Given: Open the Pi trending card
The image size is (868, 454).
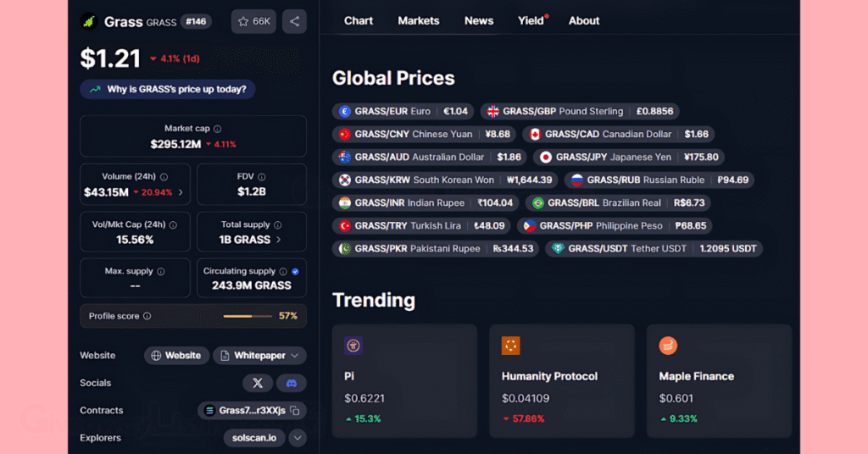Looking at the screenshot, I should point(404,381).
